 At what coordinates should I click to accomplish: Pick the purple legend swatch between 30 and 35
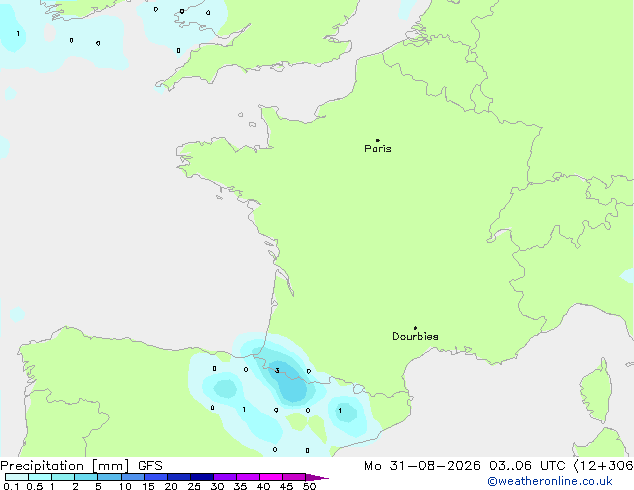tap(225, 477)
